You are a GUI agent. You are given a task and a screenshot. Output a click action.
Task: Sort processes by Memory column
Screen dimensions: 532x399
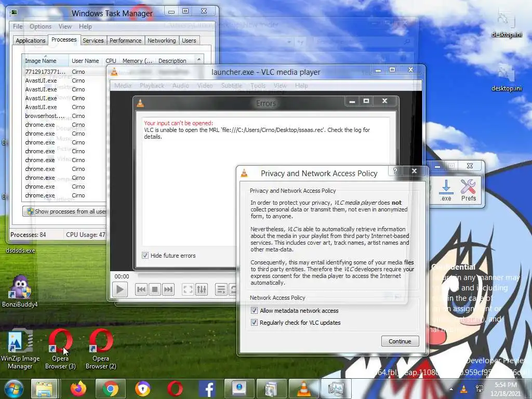(137, 61)
